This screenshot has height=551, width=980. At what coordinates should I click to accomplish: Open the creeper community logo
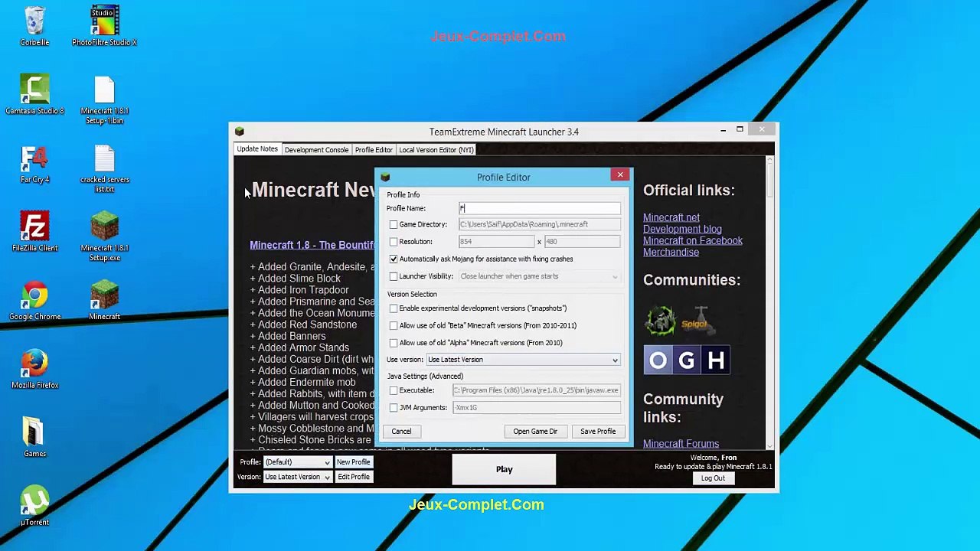click(x=660, y=321)
